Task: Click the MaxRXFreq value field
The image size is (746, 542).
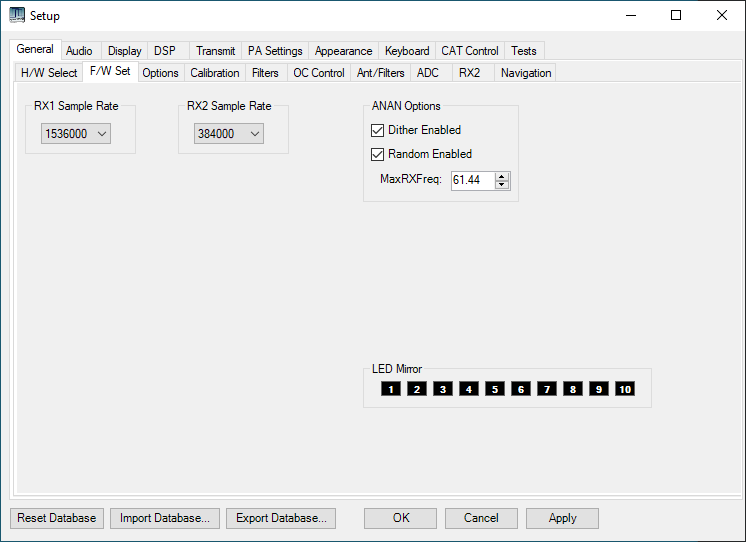Action: coord(473,180)
